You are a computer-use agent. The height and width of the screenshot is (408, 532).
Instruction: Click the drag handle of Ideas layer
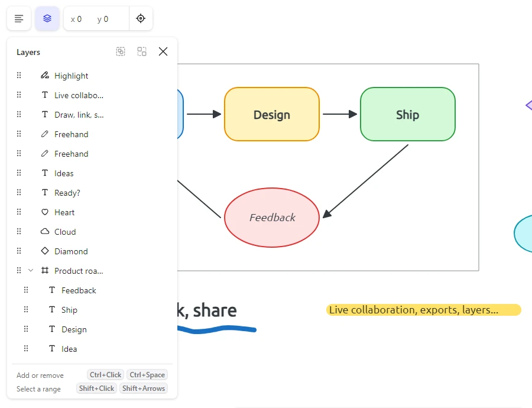[x=19, y=173]
